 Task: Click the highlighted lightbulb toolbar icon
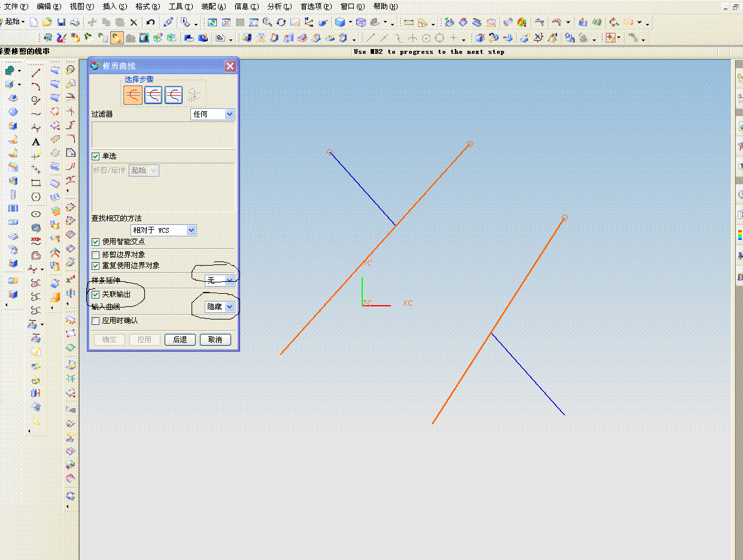[117, 38]
